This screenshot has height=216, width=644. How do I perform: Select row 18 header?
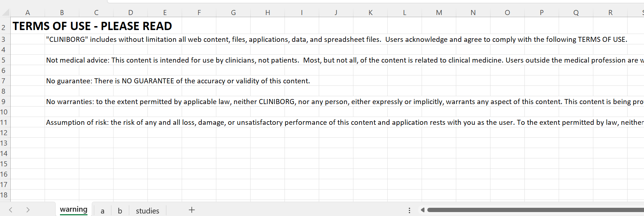[5, 195]
